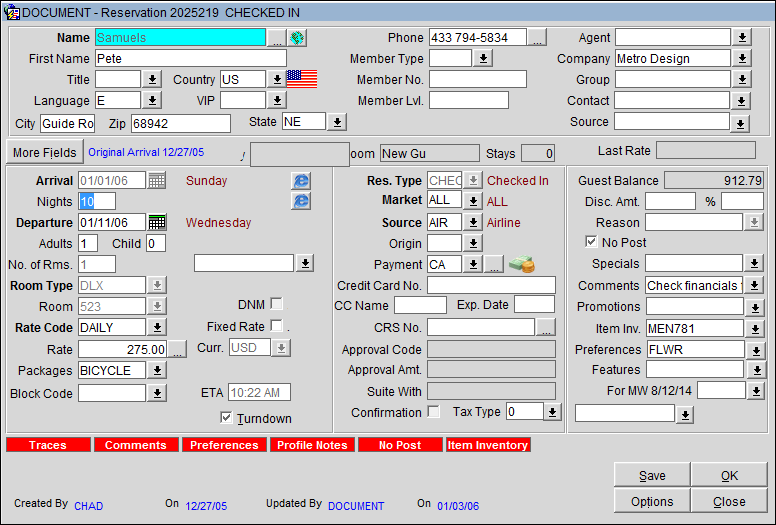Click the money icon next to Payment

(x=521, y=265)
